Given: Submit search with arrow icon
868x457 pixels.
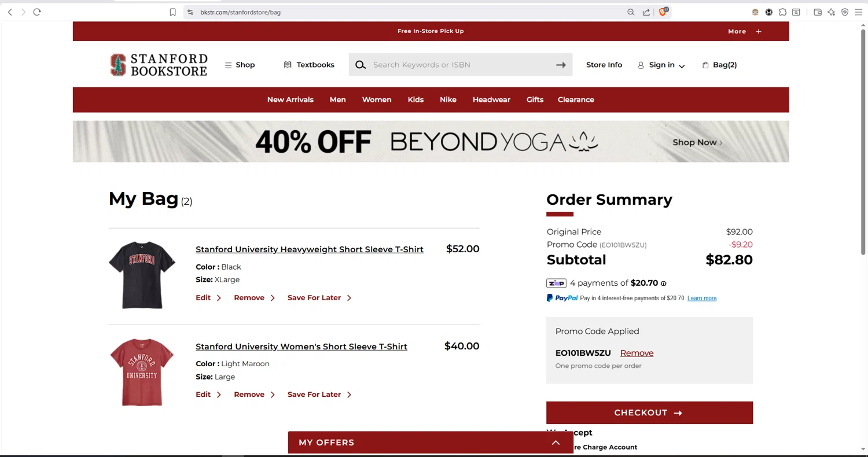Looking at the screenshot, I should 561,65.
